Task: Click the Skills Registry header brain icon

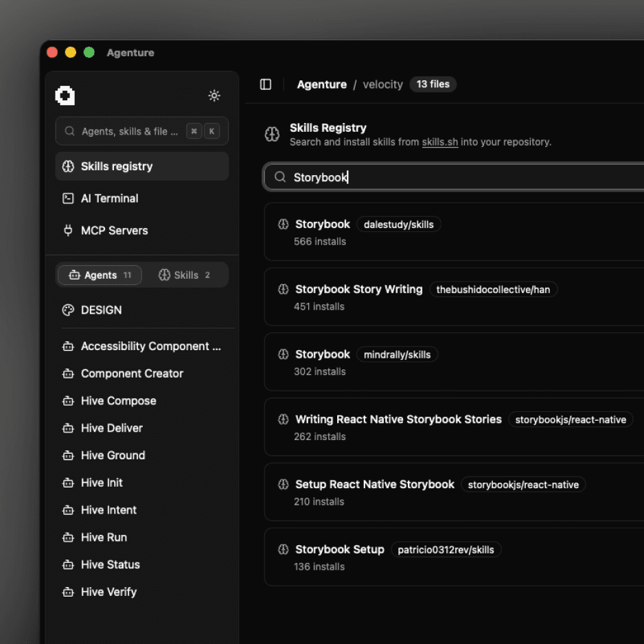Action: 272,134
